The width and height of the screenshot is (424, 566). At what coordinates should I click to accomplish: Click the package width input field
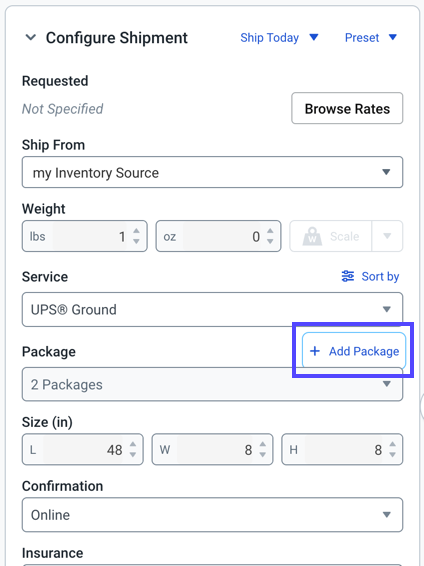(212, 449)
